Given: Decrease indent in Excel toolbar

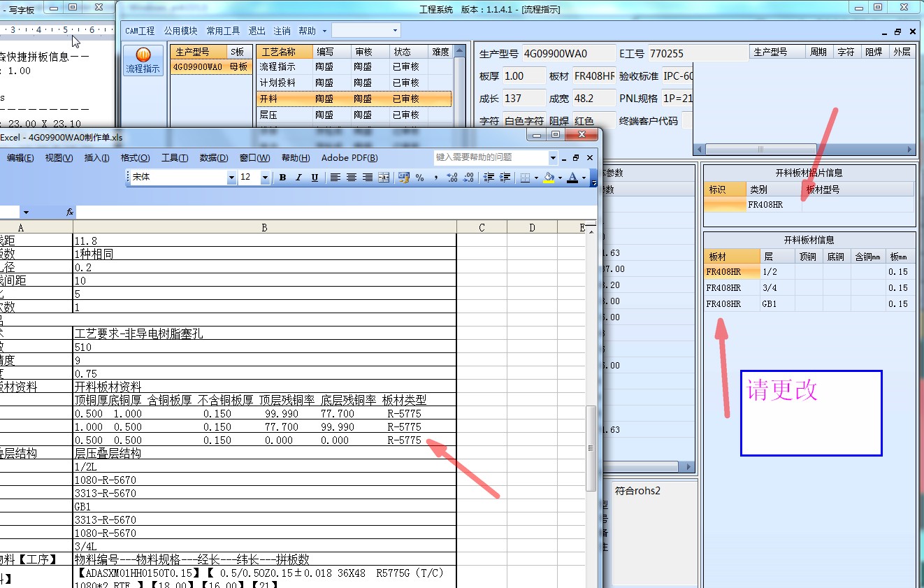Looking at the screenshot, I should pos(489,178).
